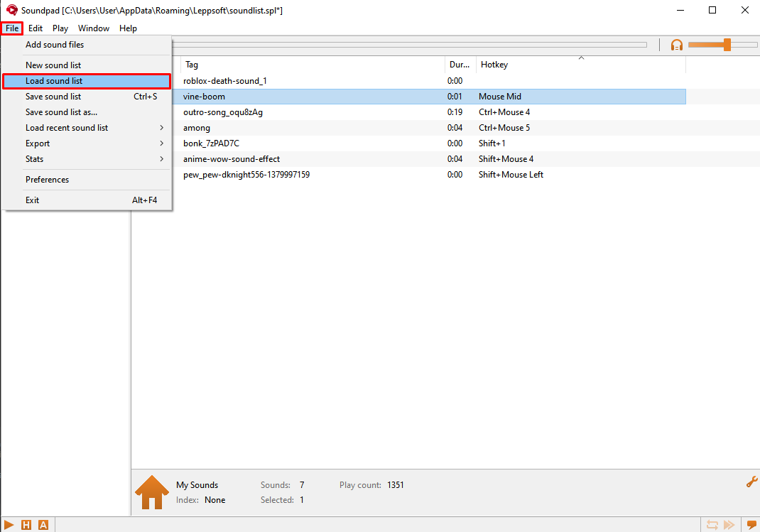Click the Mouse Mid hotkey cell

point(500,97)
